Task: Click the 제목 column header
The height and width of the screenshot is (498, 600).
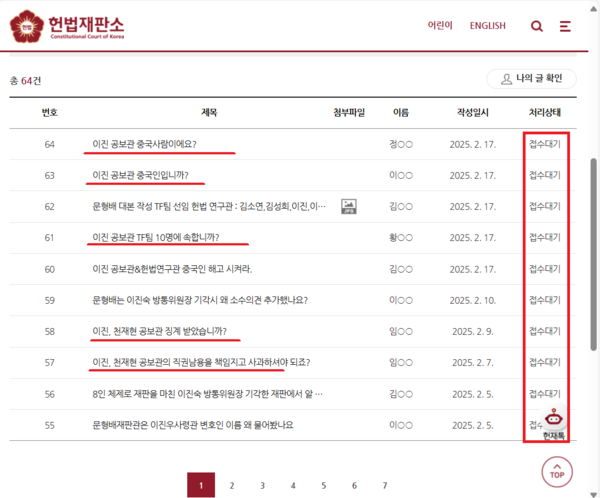Action: [209, 112]
